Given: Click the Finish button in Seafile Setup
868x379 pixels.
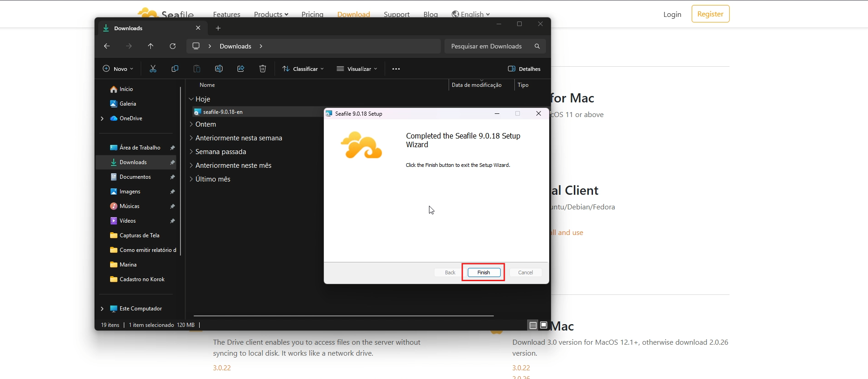Looking at the screenshot, I should coord(484,272).
